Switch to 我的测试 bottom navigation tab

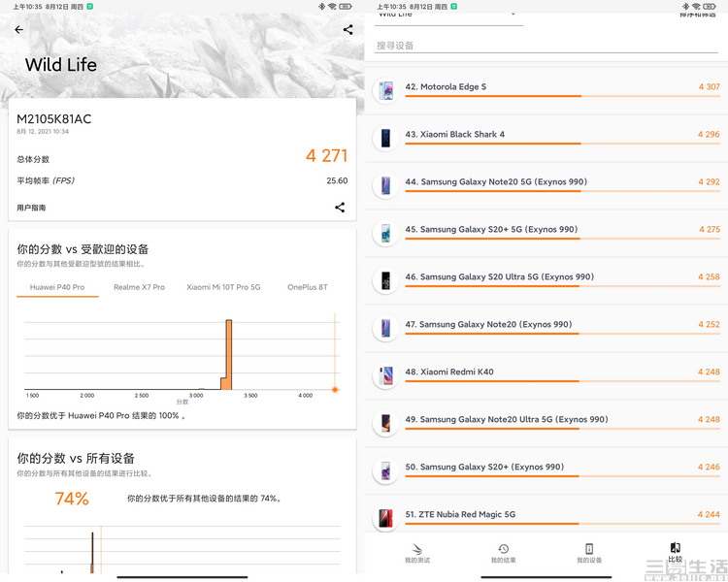pyautogui.click(x=417, y=553)
